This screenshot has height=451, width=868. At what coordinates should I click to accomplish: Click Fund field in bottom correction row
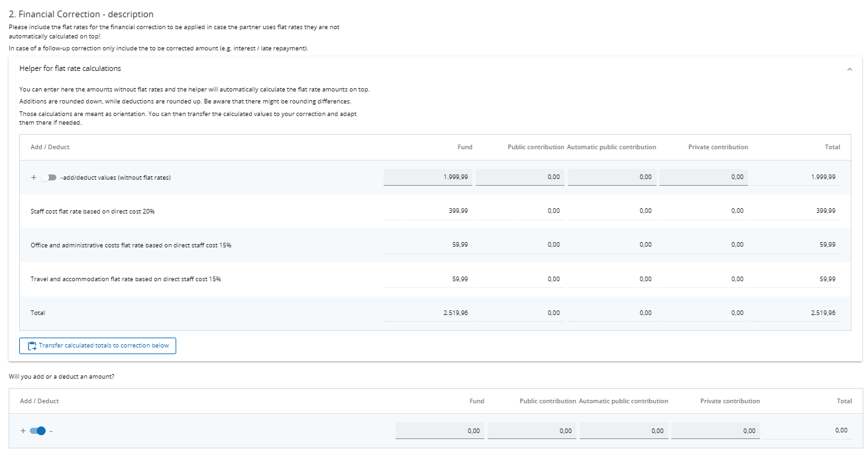pos(440,431)
